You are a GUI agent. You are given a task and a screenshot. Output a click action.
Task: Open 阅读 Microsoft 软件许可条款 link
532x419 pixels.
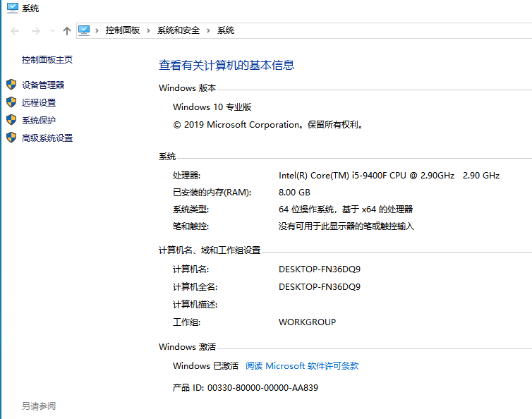[302, 366]
